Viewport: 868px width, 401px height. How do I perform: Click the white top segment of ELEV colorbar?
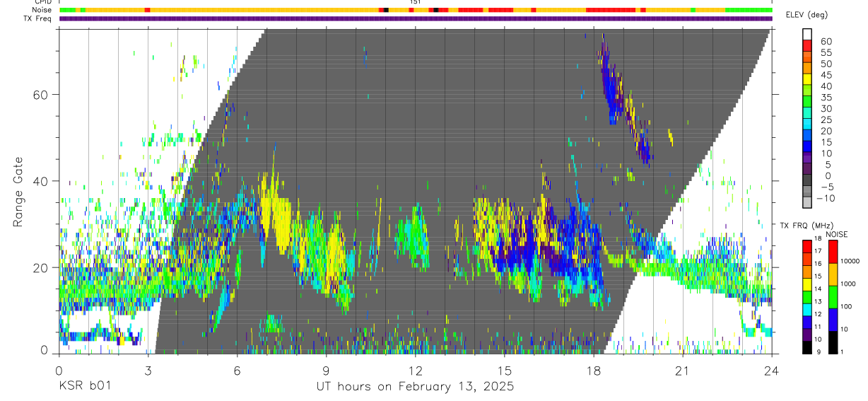[807, 34]
